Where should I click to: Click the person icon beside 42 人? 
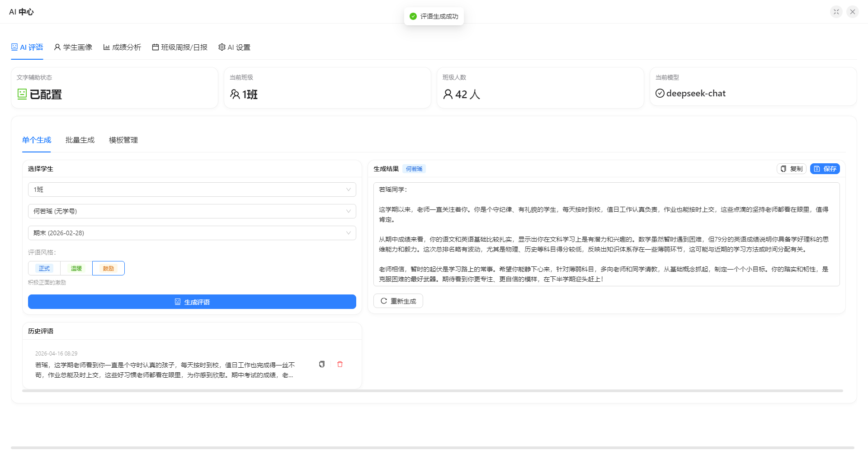click(448, 94)
